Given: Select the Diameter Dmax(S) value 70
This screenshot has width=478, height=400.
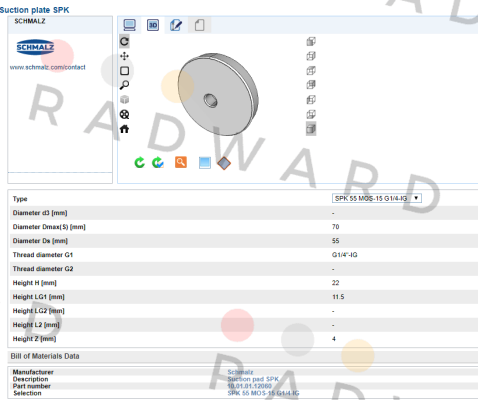Looking at the screenshot, I should pos(335,227).
